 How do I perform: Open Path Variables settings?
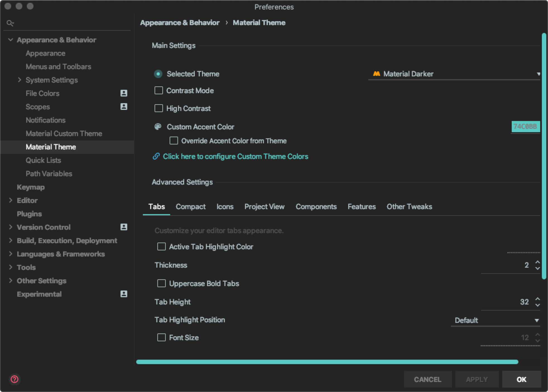(x=49, y=174)
